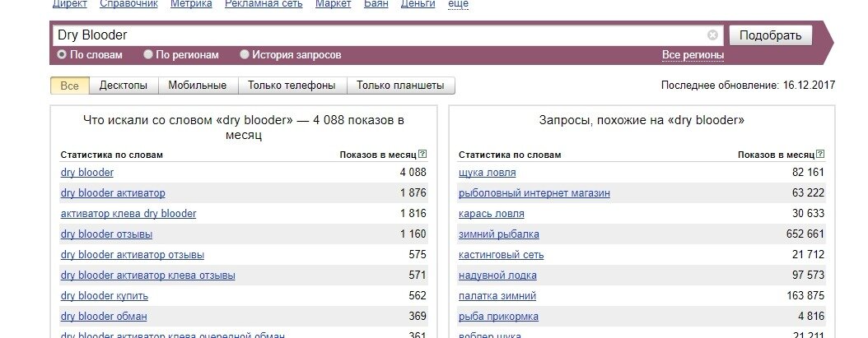The height and width of the screenshot is (338, 868).
Task: Select the '4 088' impressions value
Action: pos(413,173)
